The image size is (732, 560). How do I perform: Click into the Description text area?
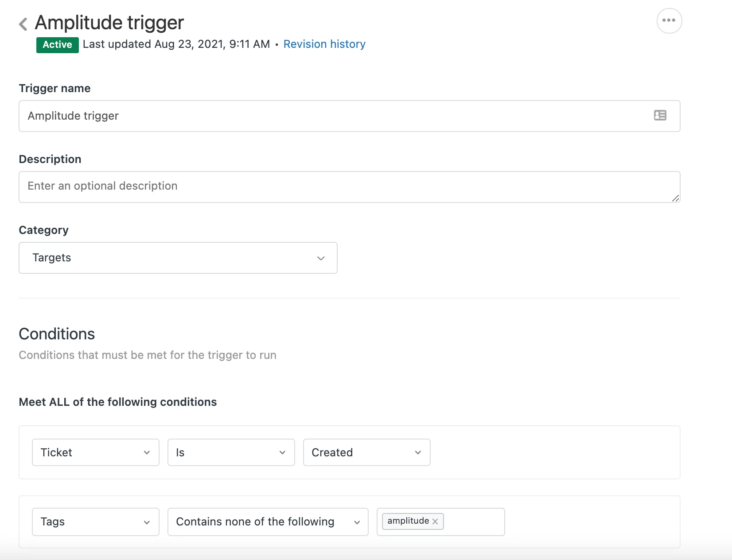349,187
